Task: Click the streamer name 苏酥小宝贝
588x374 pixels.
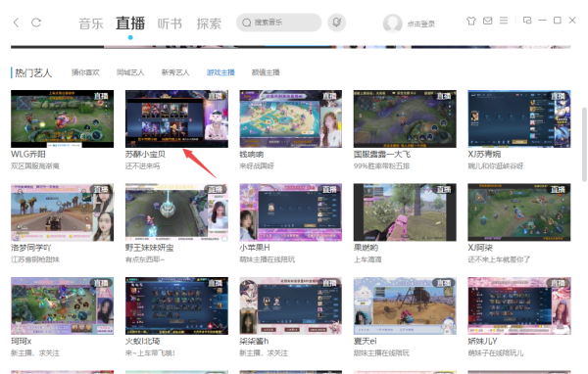Action: 145,154
